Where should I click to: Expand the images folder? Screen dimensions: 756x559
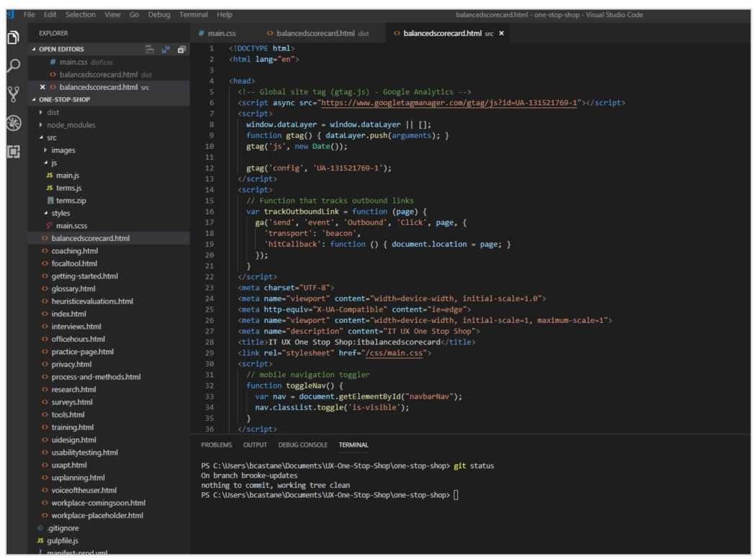pyautogui.click(x=45, y=150)
